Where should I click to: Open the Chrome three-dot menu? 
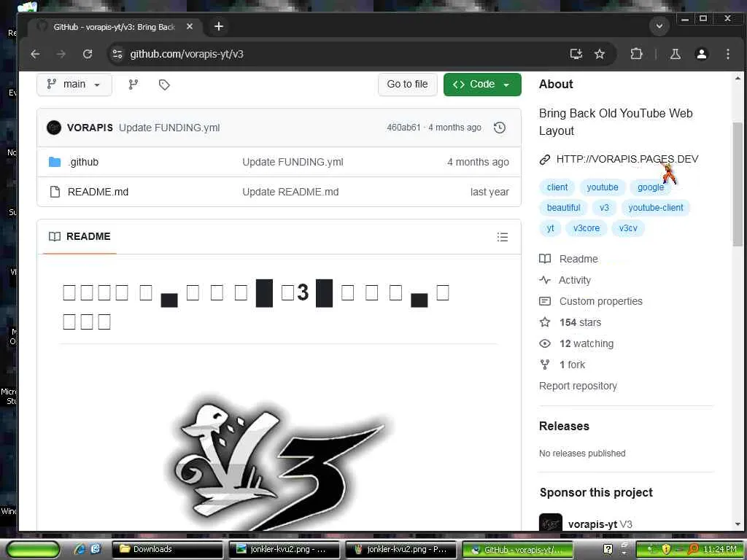coord(727,54)
